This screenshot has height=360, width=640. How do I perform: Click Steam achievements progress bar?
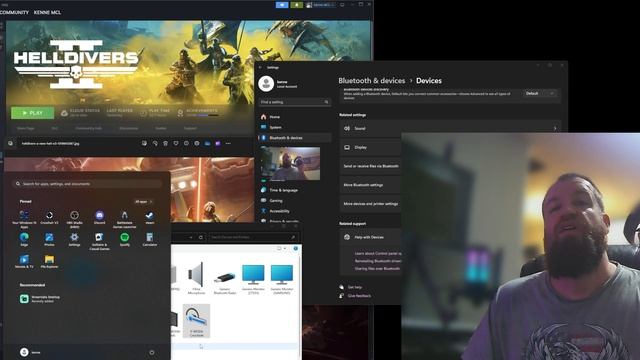point(202,116)
